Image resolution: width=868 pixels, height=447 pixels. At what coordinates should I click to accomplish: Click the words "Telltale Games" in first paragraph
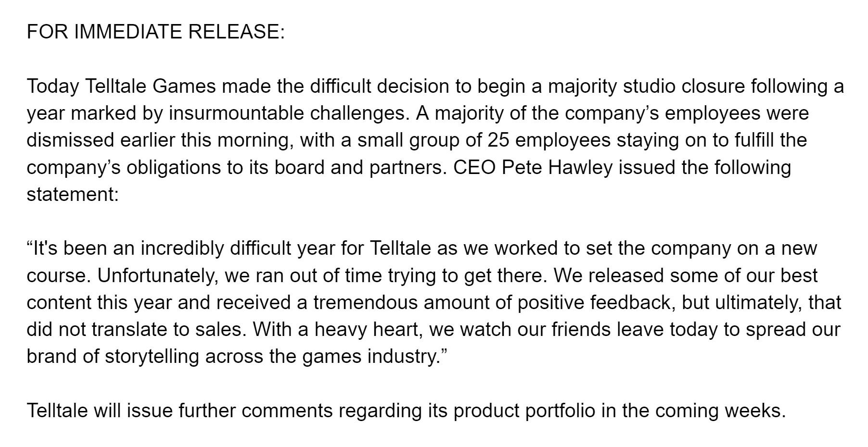click(151, 87)
